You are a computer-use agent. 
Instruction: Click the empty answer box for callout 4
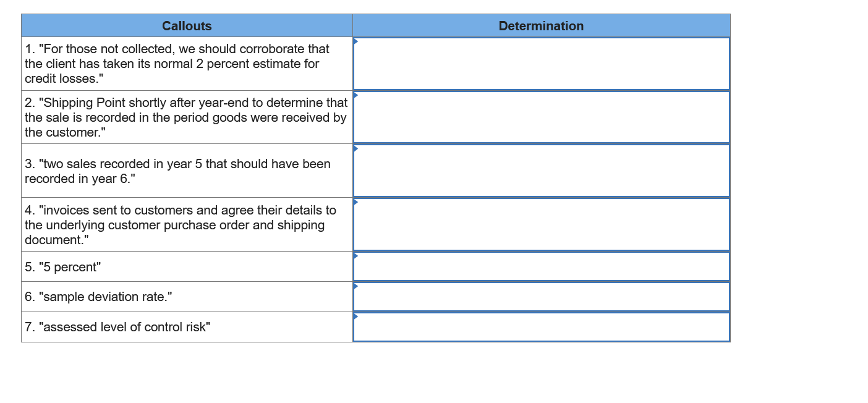point(541,224)
